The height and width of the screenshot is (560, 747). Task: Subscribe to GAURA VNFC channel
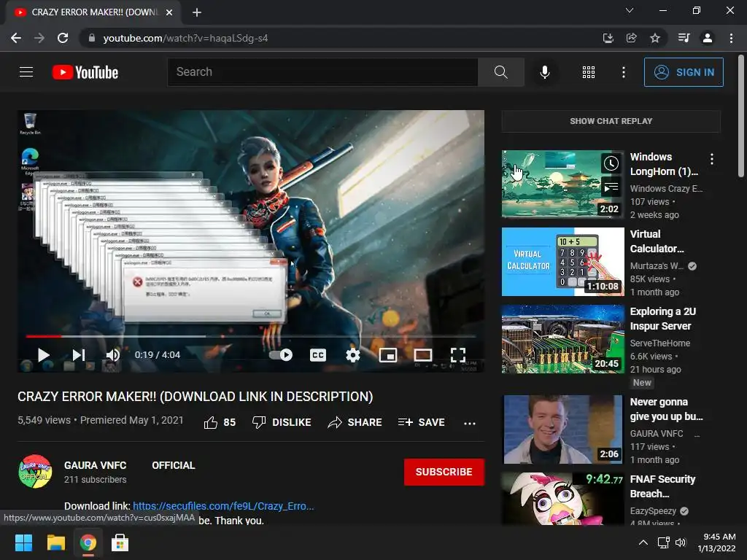[444, 472]
